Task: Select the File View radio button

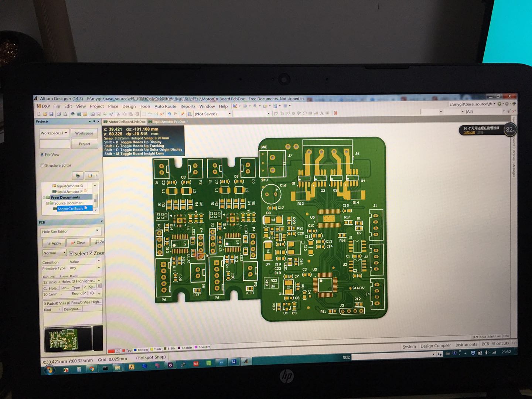Action: point(42,154)
